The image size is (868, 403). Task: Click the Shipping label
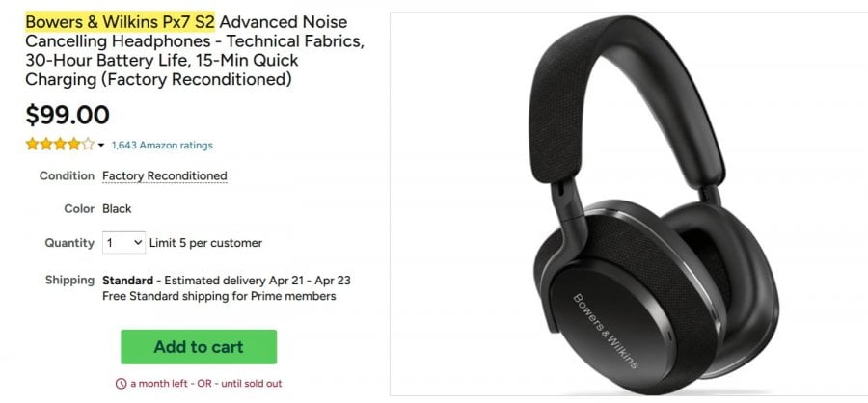[x=69, y=281]
